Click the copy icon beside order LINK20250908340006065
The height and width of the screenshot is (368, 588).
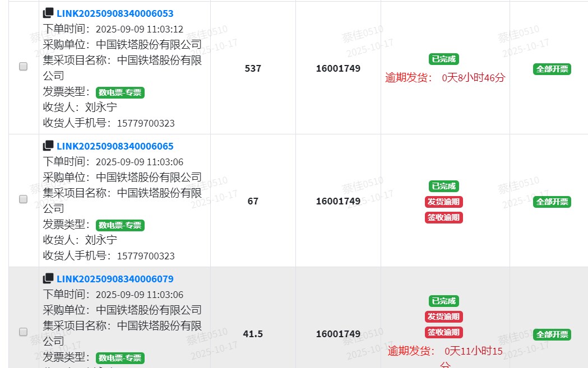48,146
